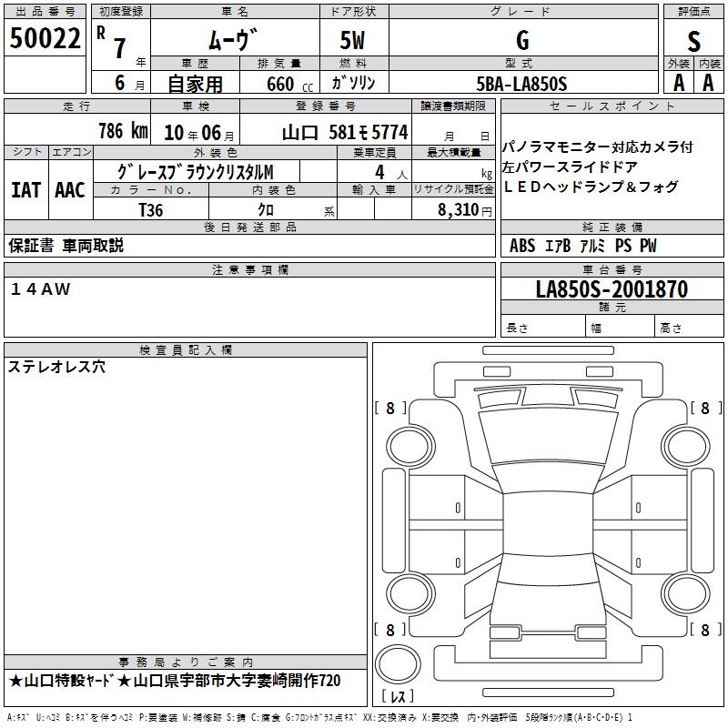Click passenger capacity value 4 人

click(390, 173)
